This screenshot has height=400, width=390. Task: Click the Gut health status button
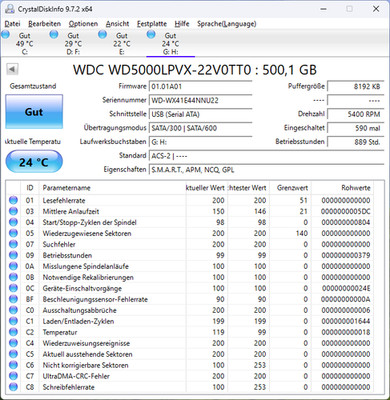click(34, 112)
